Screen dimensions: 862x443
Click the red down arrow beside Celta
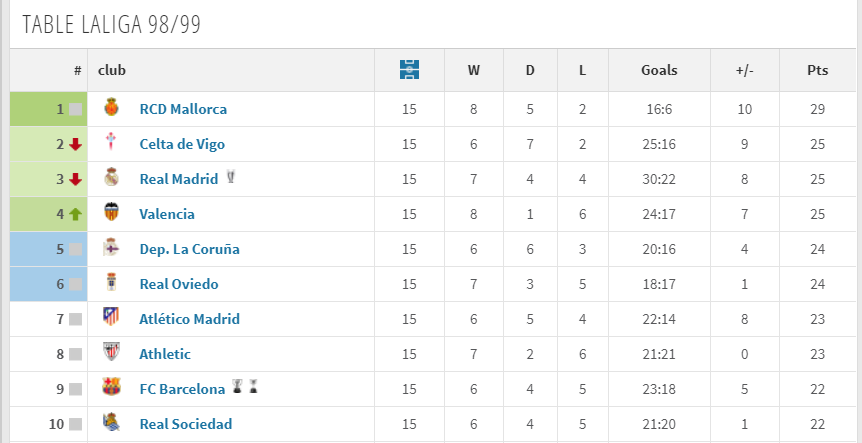click(75, 144)
